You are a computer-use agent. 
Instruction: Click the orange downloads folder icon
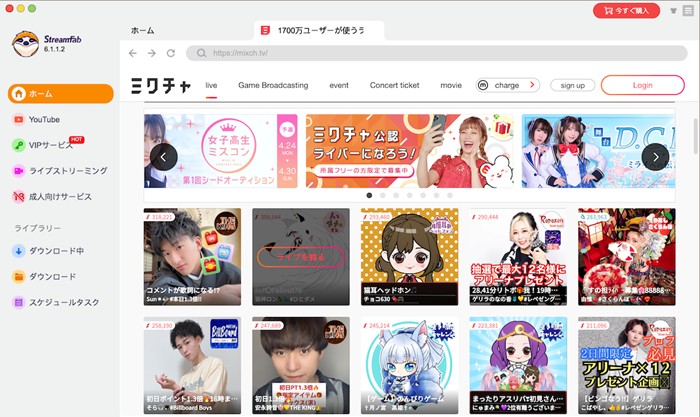point(18,277)
